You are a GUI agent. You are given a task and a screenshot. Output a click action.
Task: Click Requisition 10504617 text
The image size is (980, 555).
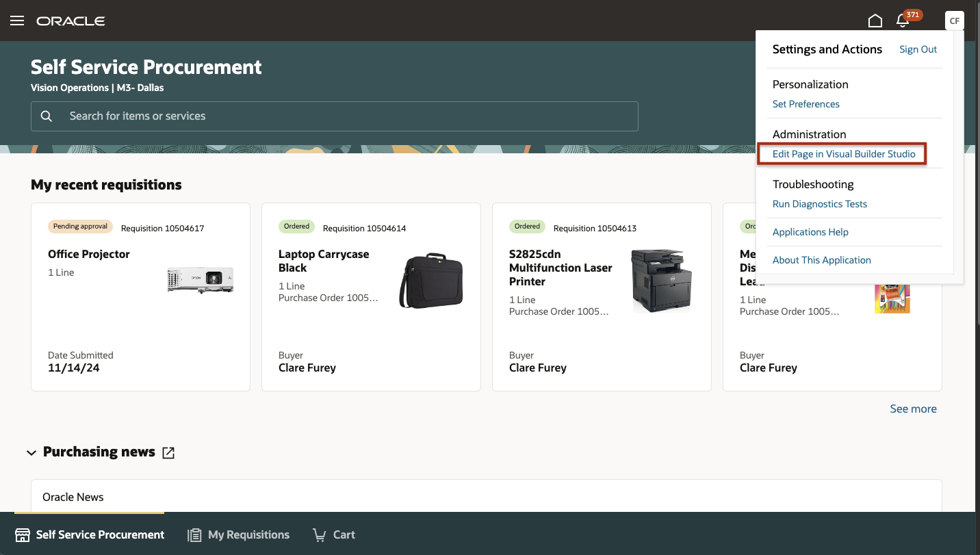pos(163,228)
